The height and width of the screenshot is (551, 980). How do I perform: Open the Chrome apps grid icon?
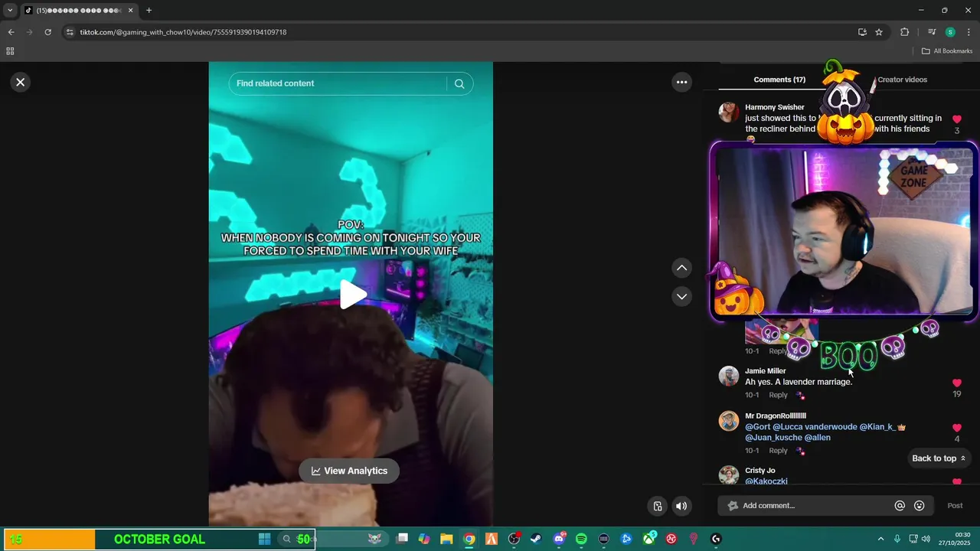10,51
